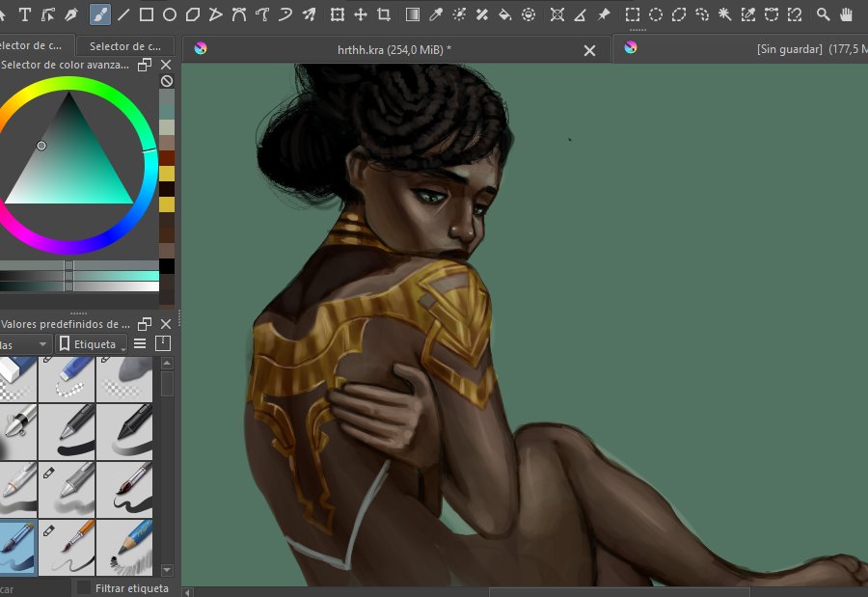Image resolution: width=868 pixels, height=597 pixels.
Task: Select the Transform tool
Action: click(x=338, y=14)
